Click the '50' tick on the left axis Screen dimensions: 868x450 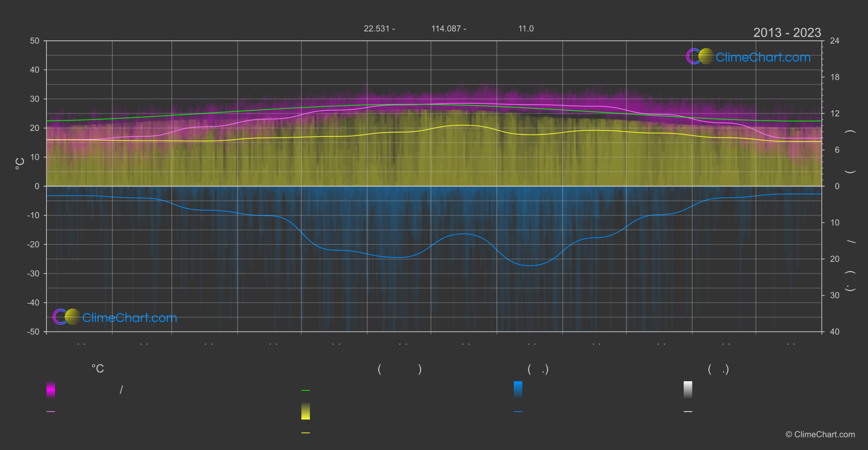[35, 41]
